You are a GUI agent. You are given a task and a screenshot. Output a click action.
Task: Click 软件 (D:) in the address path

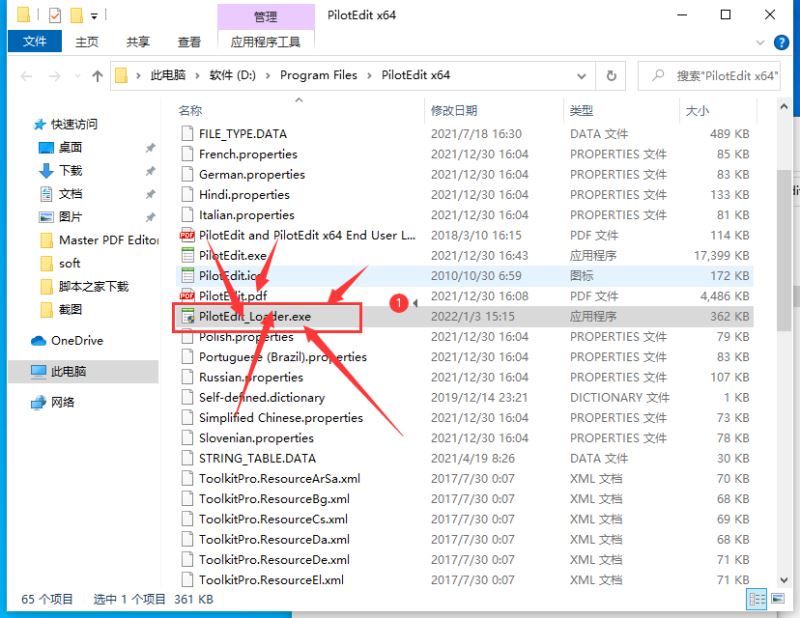click(x=232, y=75)
